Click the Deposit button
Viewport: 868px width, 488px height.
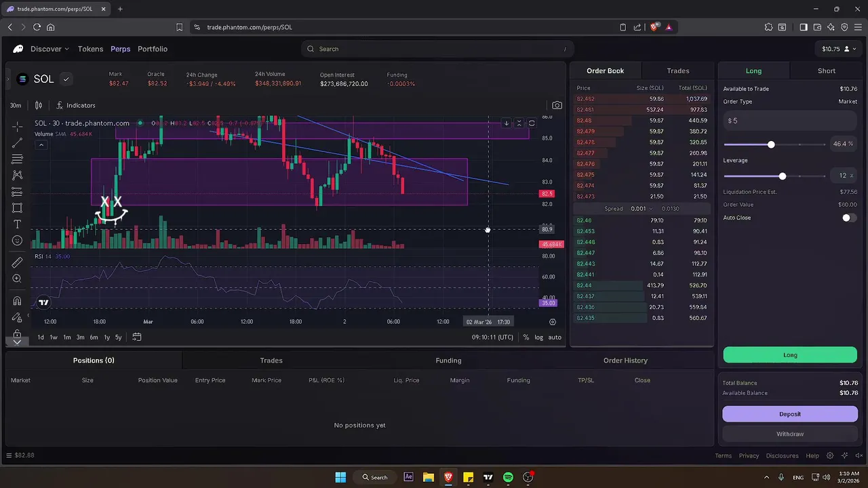click(790, 414)
